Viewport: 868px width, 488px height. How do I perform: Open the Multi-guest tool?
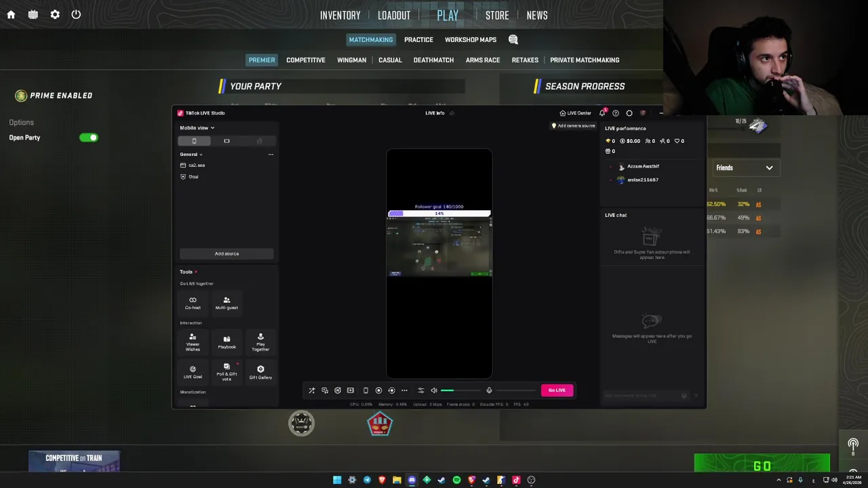[226, 303]
